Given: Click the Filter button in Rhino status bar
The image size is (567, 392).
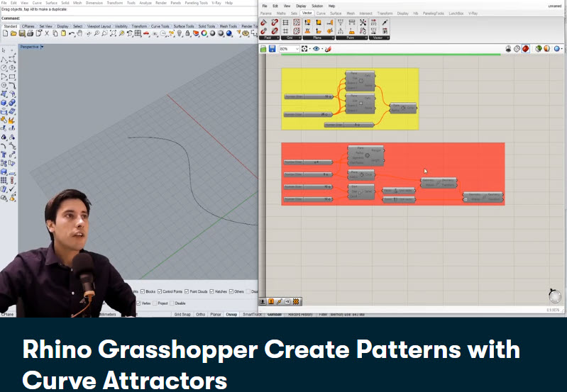Looking at the screenshot, I should [x=323, y=314].
